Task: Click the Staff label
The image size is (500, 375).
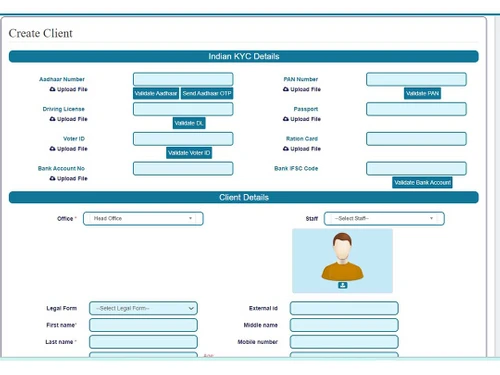Action: tap(312, 219)
